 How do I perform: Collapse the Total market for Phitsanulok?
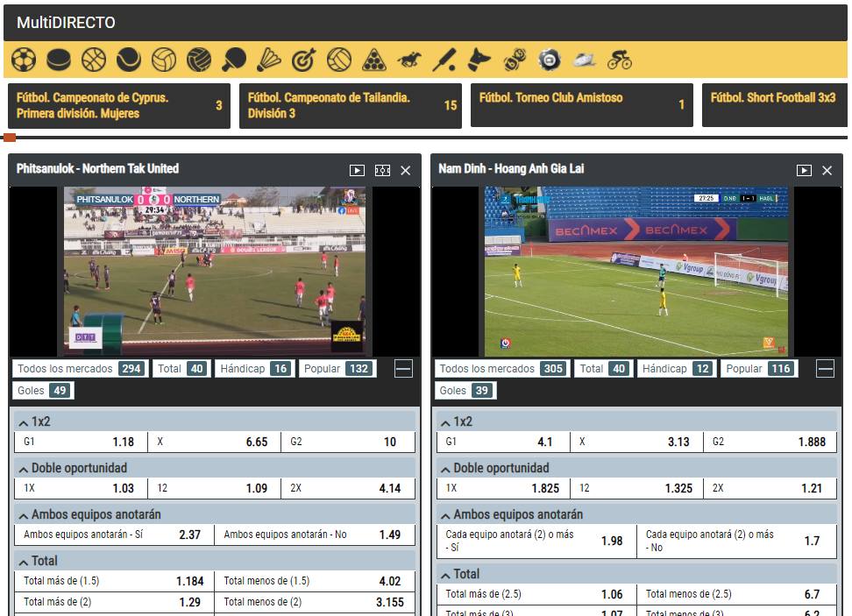tap(24, 560)
